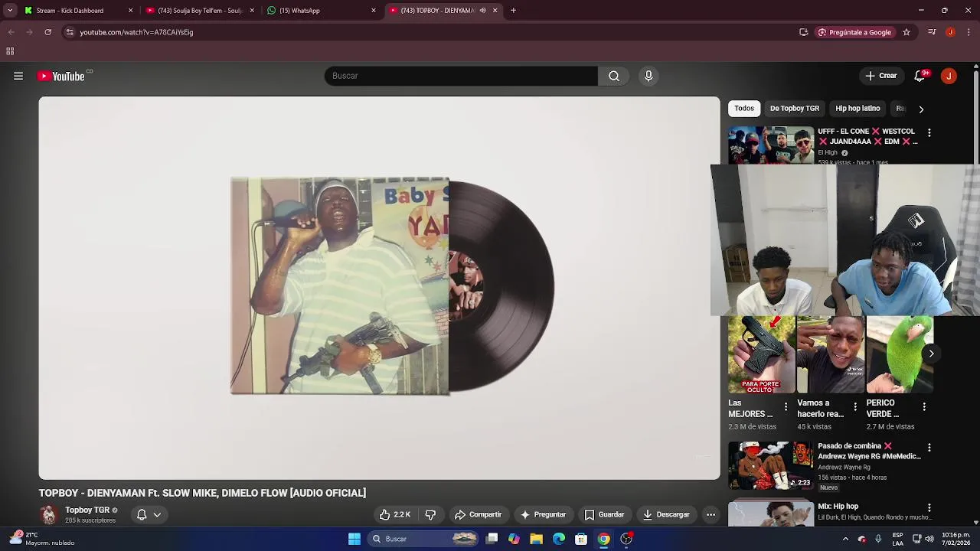The height and width of the screenshot is (551, 980).
Task: Install or cast icon in address bar
Action: [803, 32]
